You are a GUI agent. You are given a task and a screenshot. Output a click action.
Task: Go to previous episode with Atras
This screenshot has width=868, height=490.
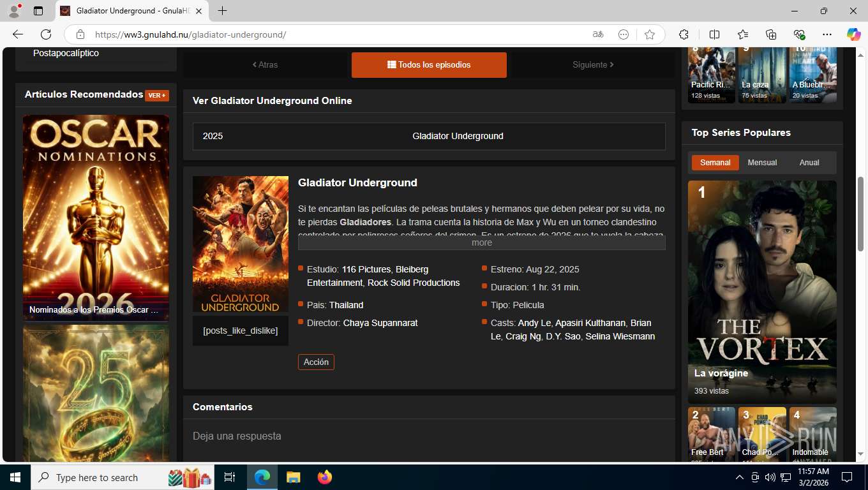265,64
